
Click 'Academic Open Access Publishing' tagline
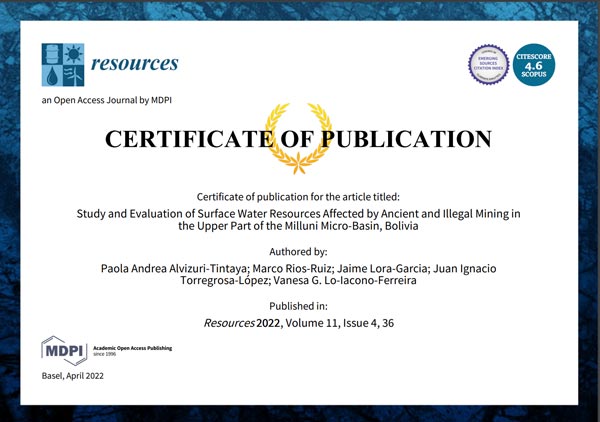pyautogui.click(x=131, y=349)
